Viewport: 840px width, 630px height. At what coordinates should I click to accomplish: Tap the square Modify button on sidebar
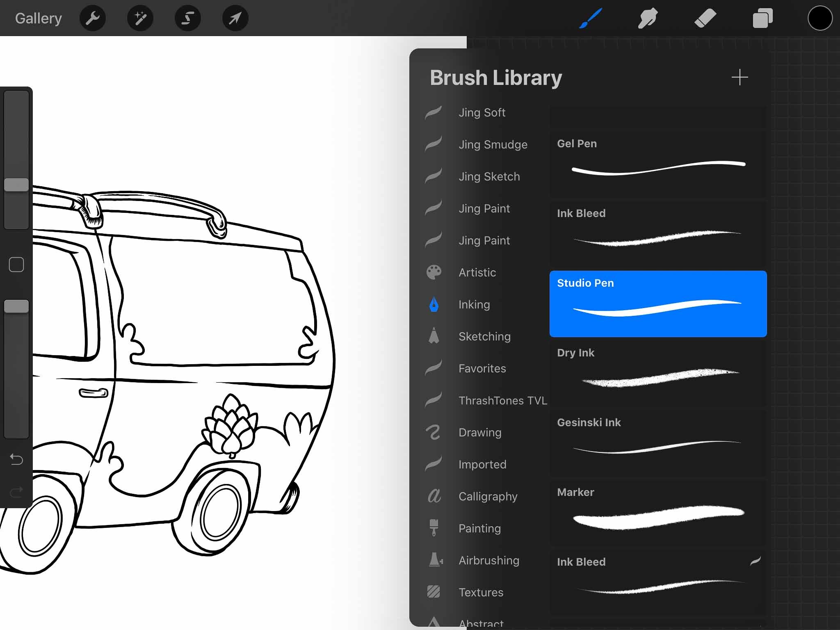click(16, 265)
